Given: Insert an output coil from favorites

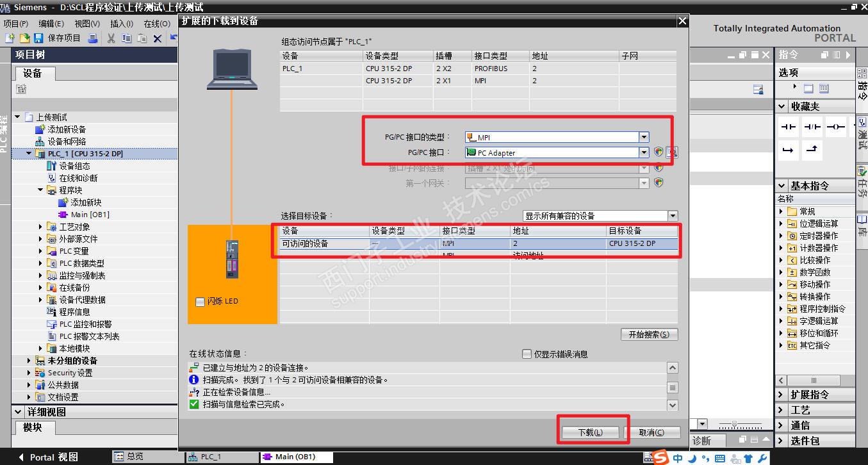Looking at the screenshot, I should click(x=836, y=127).
